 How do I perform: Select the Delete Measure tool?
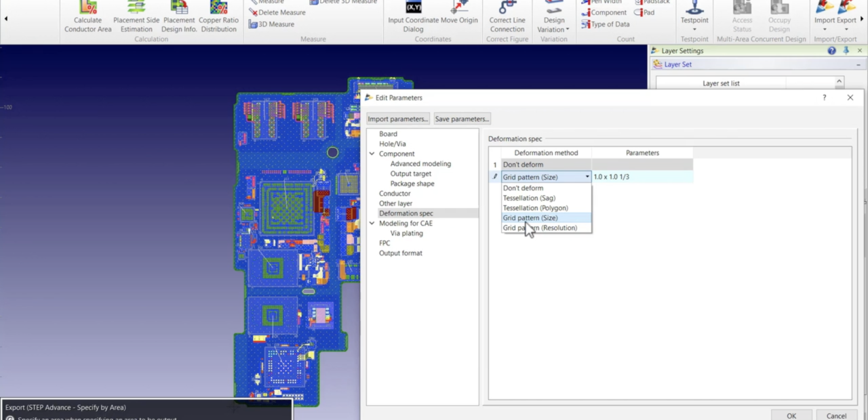(279, 12)
